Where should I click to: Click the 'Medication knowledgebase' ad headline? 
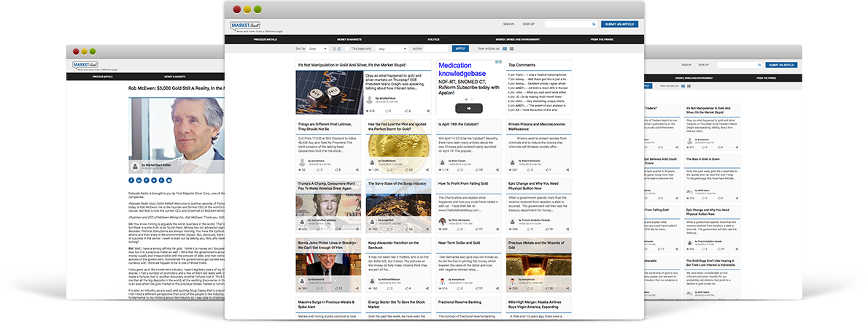point(462,69)
